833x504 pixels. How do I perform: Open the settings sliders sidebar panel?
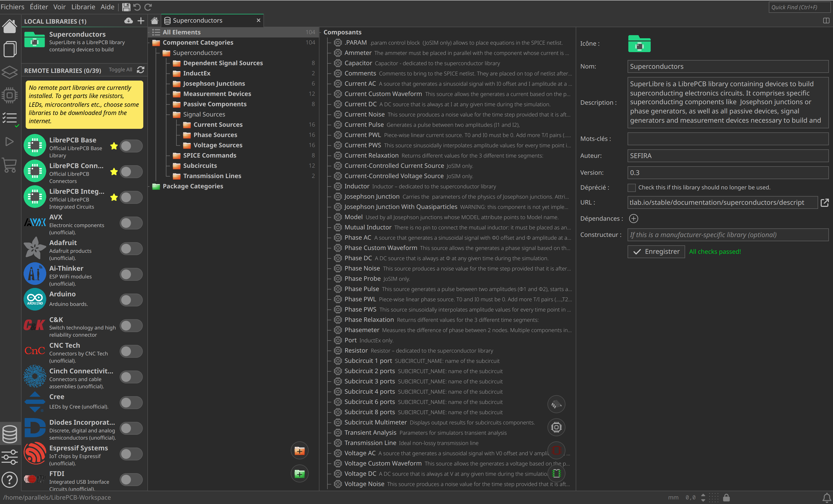(10, 457)
